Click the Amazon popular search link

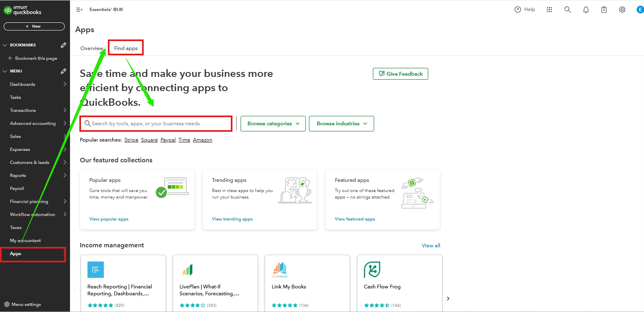203,140
